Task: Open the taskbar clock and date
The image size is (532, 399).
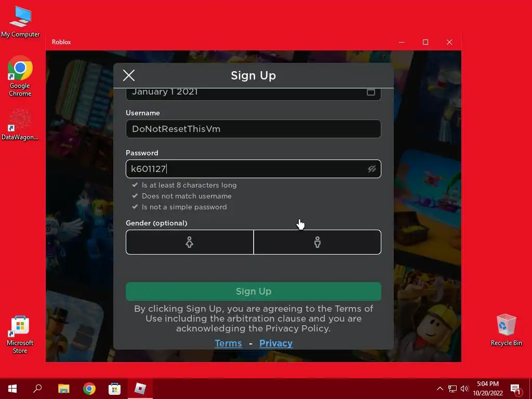Action: pyautogui.click(x=488, y=389)
